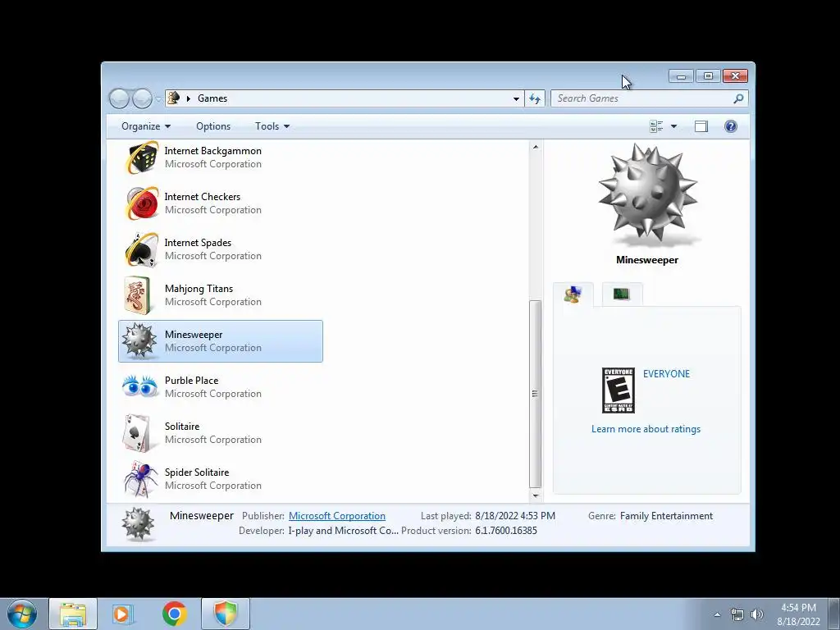Screen dimensions: 840x630
Task: Go forward with the Forward arrow button
Action: tap(142, 98)
